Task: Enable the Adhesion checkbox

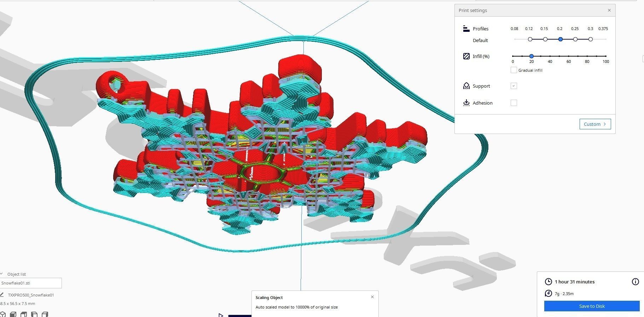Action: pyautogui.click(x=514, y=103)
